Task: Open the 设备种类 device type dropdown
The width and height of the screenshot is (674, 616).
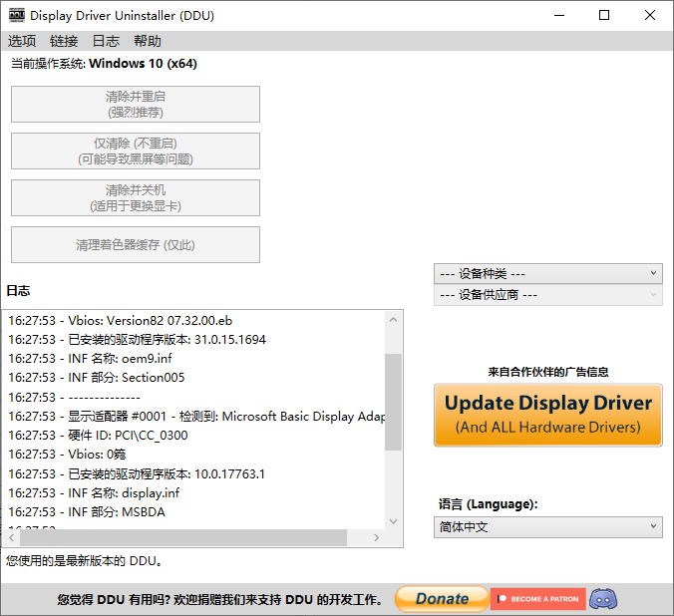Action: pyautogui.click(x=547, y=273)
